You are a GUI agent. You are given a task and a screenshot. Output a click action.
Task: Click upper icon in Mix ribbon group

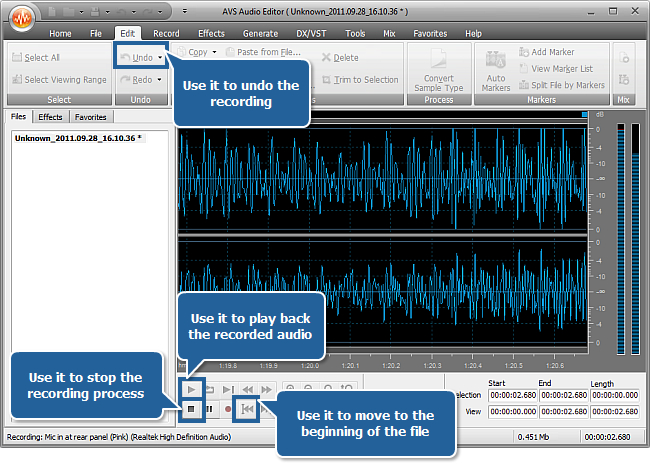point(624,58)
